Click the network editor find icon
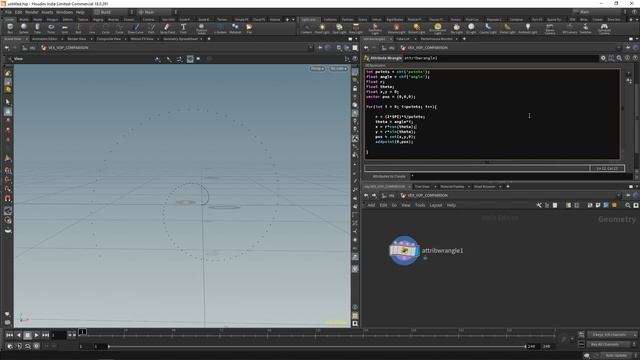 (x=628, y=205)
